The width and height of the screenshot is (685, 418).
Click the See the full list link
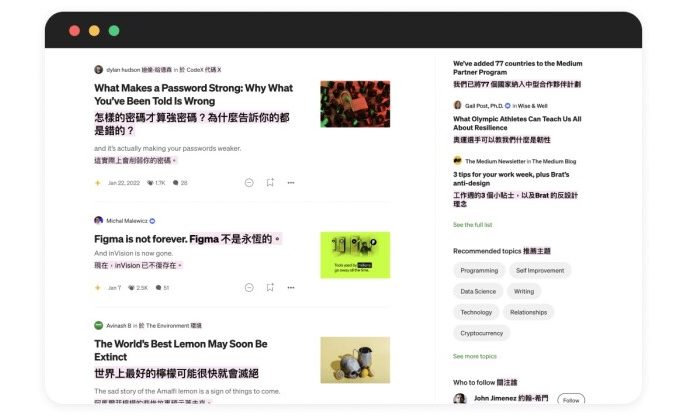(x=473, y=225)
